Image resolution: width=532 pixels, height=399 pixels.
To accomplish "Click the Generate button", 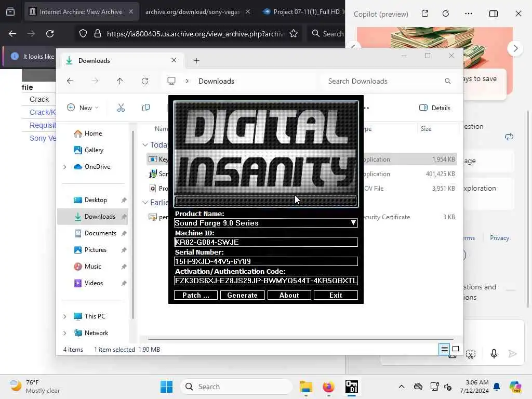I will point(242,295).
